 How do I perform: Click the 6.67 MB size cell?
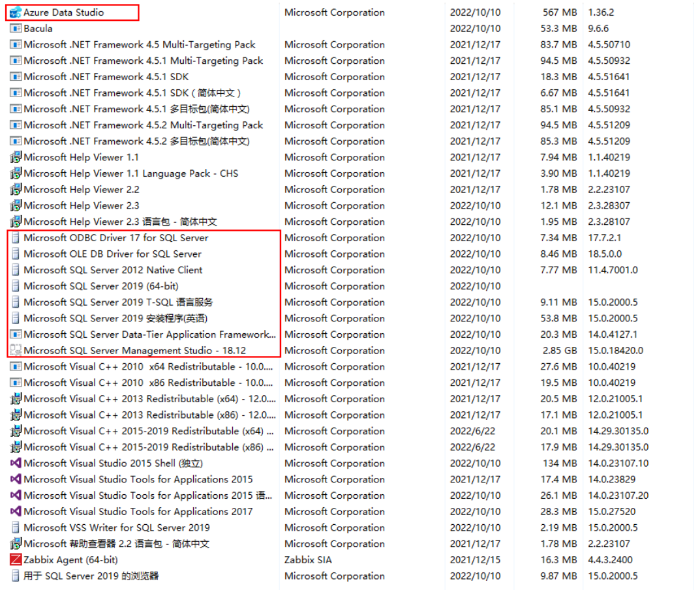click(x=558, y=93)
